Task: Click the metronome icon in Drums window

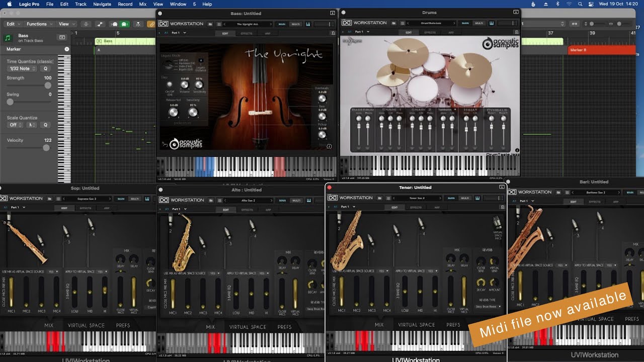Action: point(517,32)
